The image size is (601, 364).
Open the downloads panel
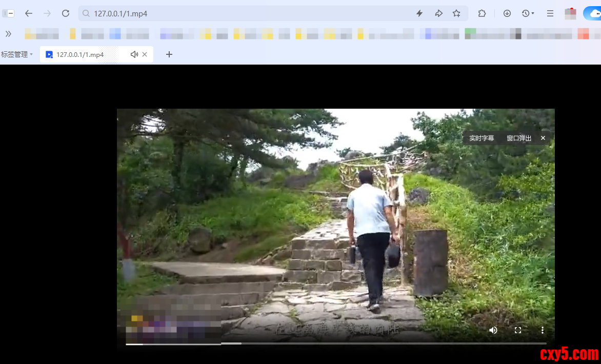click(x=507, y=13)
